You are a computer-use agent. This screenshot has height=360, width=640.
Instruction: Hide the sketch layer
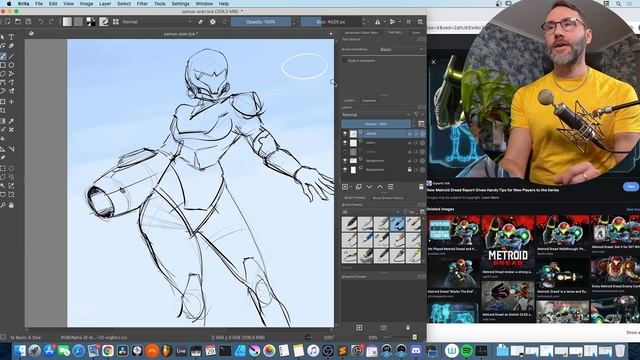345,134
